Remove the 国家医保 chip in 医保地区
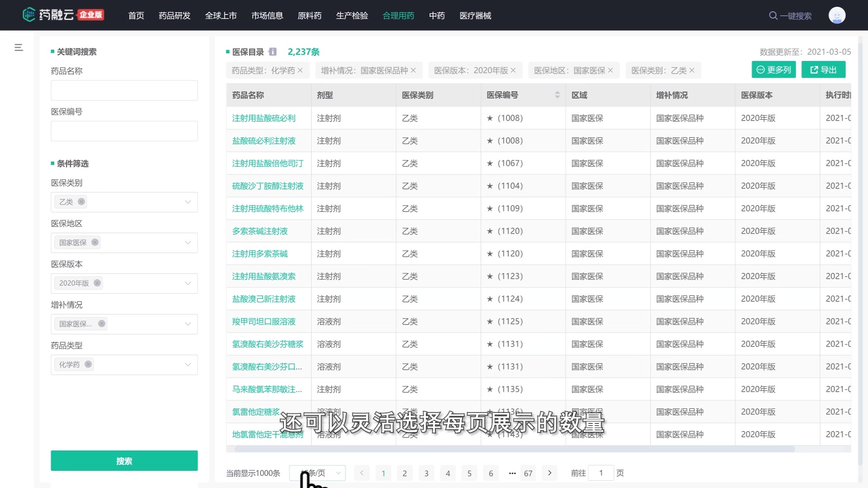868x488 pixels. 95,242
